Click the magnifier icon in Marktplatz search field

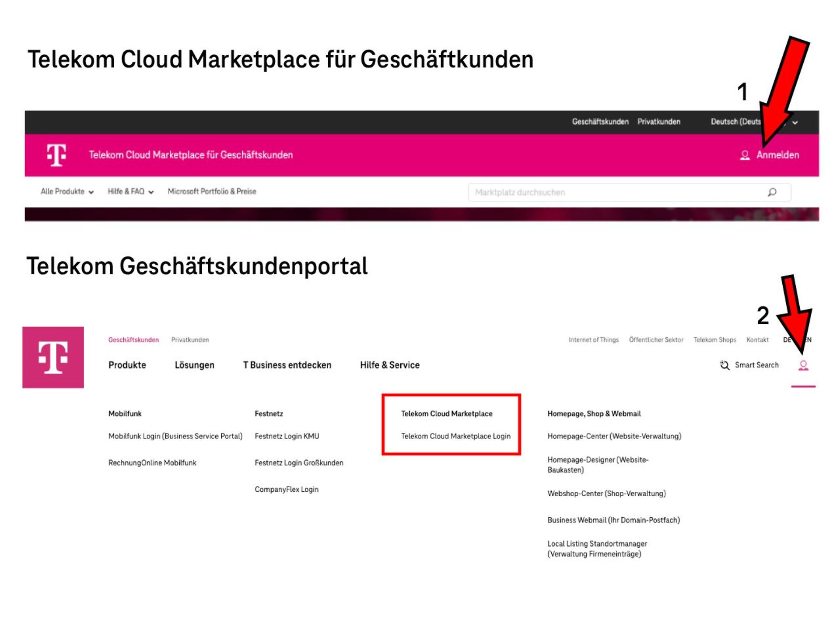tap(772, 192)
